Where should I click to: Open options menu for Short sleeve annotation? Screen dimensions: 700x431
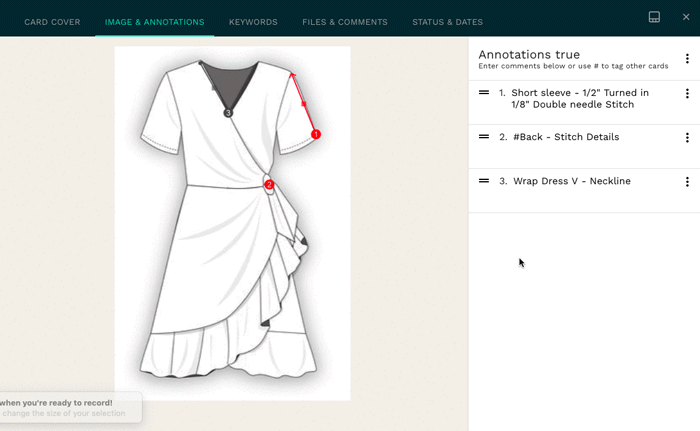(687, 94)
